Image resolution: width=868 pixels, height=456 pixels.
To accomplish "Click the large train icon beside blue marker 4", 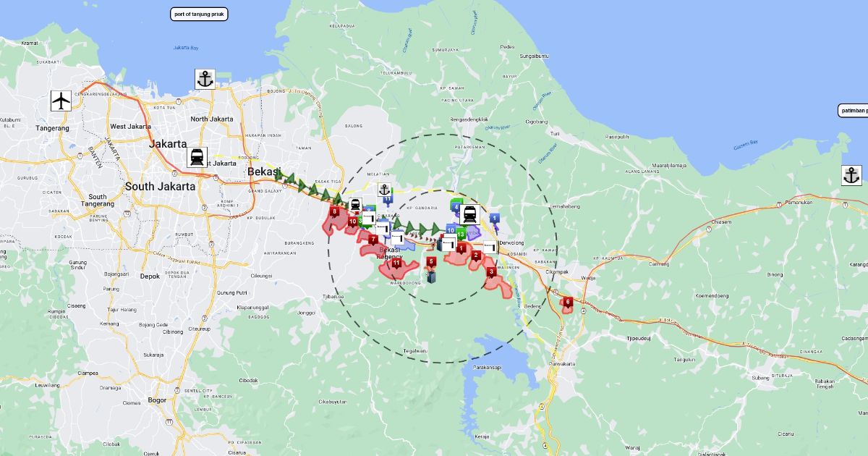I will coord(470,214).
